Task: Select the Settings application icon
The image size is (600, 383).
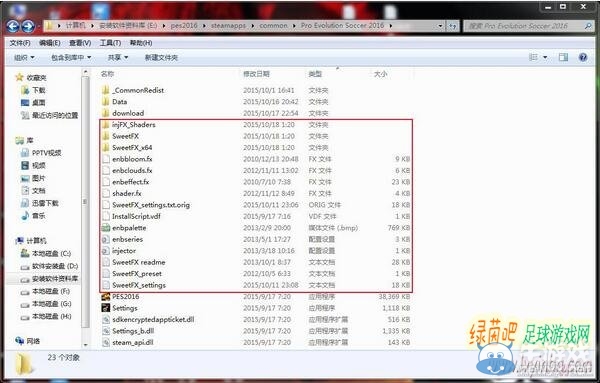Action: point(106,308)
